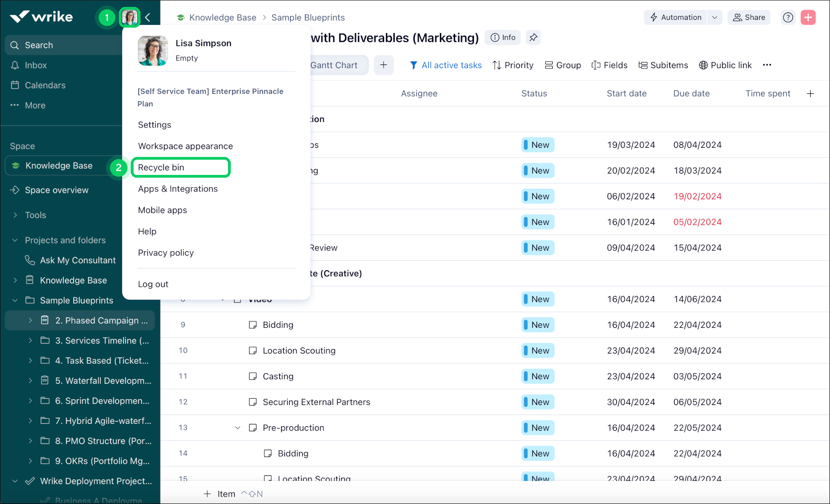830x504 pixels.
Task: Open Settings from the profile menu
Action: (x=154, y=124)
